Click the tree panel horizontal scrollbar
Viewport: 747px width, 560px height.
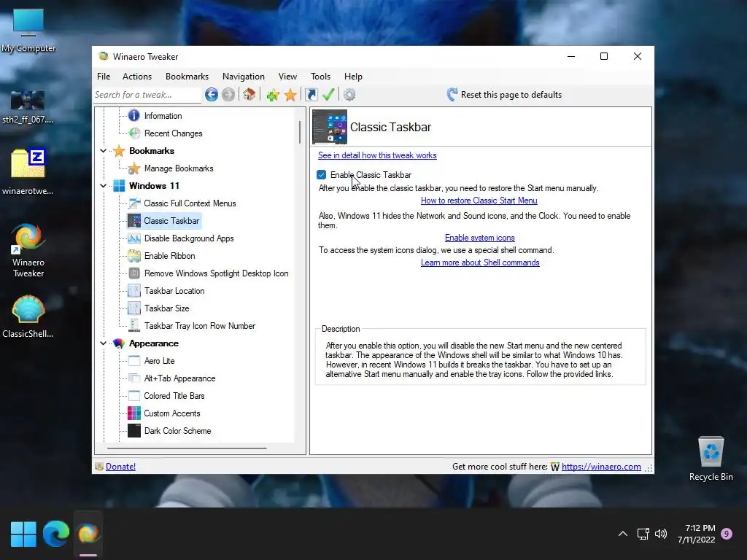click(187, 448)
